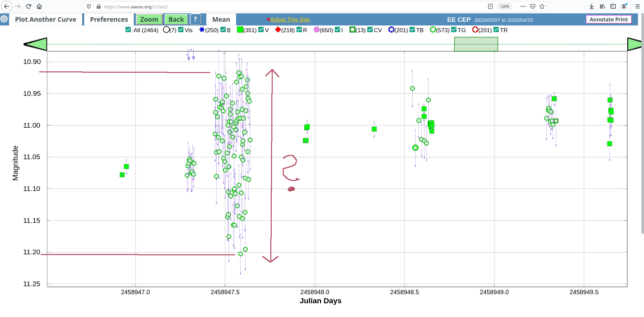Open the reader view icon

tap(490, 6)
